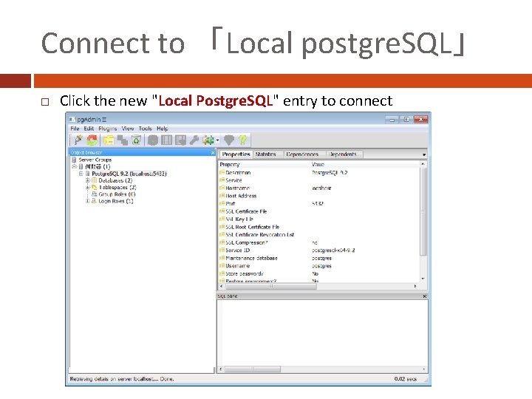Click the View data grid icon
Viewport: 532px width, 399px height.
click(x=166, y=140)
